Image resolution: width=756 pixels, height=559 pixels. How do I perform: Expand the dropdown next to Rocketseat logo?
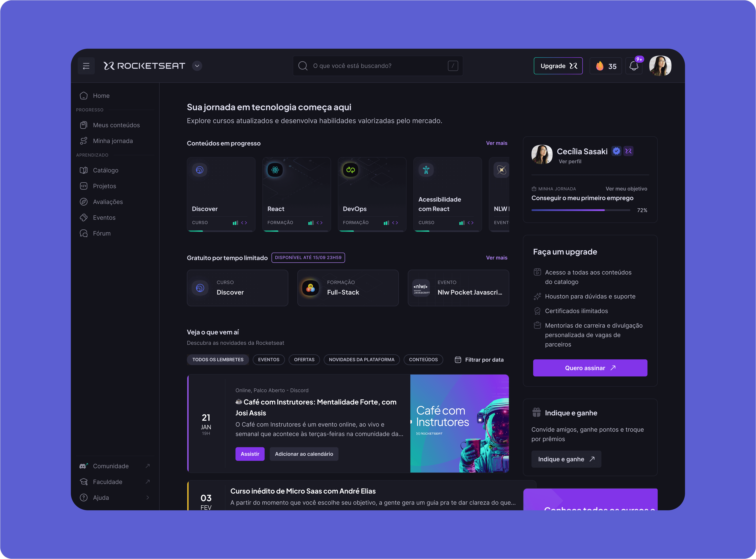tap(197, 66)
